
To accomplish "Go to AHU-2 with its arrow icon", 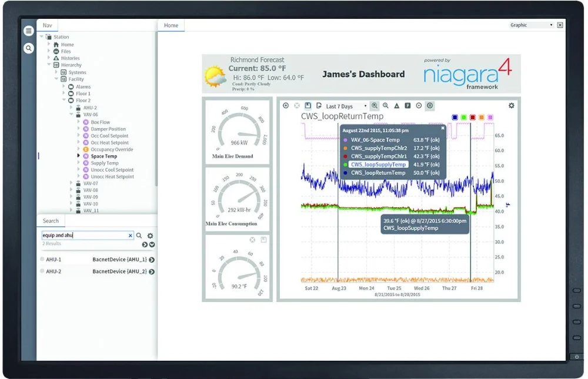I will (x=152, y=272).
